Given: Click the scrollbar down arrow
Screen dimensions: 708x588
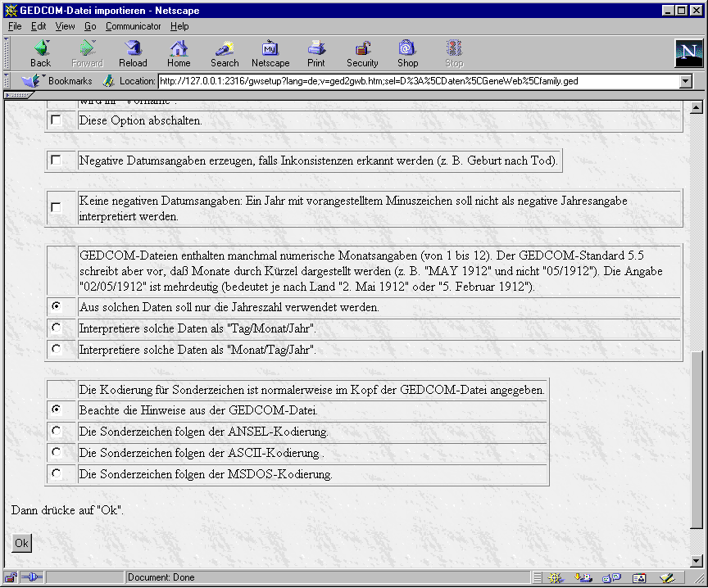Looking at the screenshot, I should pyautogui.click(x=697, y=561).
